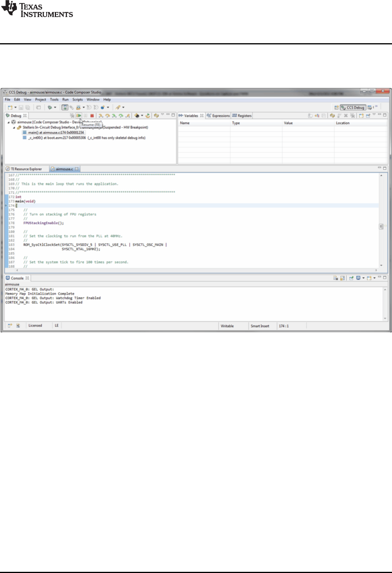Maximize the Debug view panel
This screenshot has height=573, width=392.
click(x=173, y=115)
